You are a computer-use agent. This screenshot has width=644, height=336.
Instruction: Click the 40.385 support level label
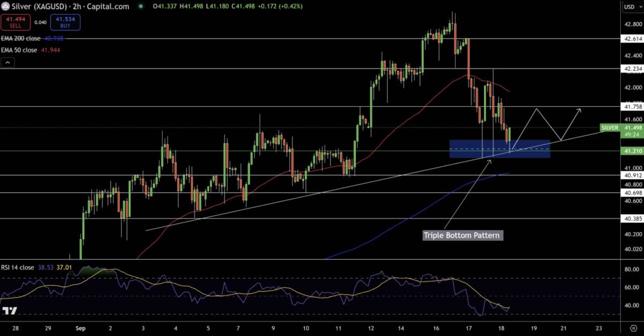630,218
